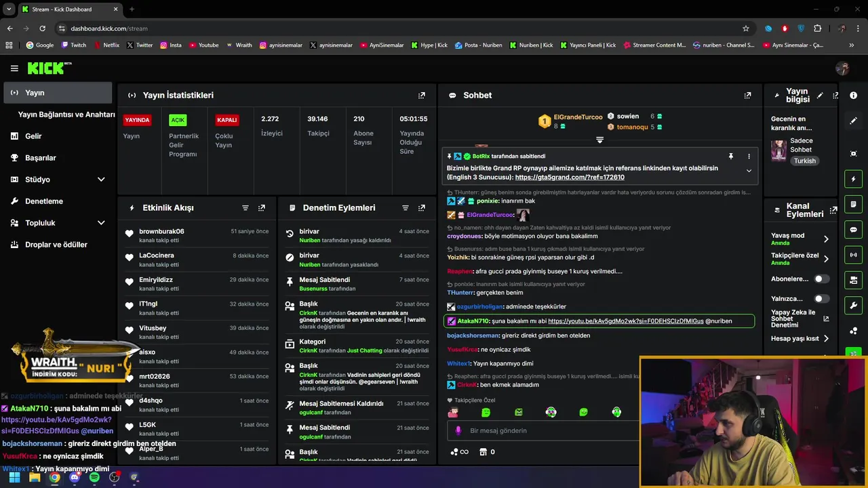
Task: Click the user avatar at top right
Action: (x=843, y=68)
